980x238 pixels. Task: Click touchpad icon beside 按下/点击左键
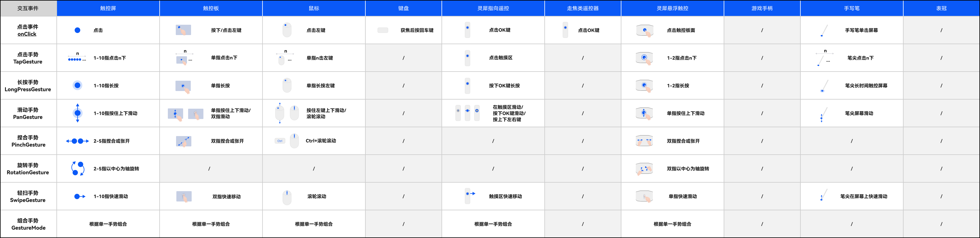click(x=183, y=30)
